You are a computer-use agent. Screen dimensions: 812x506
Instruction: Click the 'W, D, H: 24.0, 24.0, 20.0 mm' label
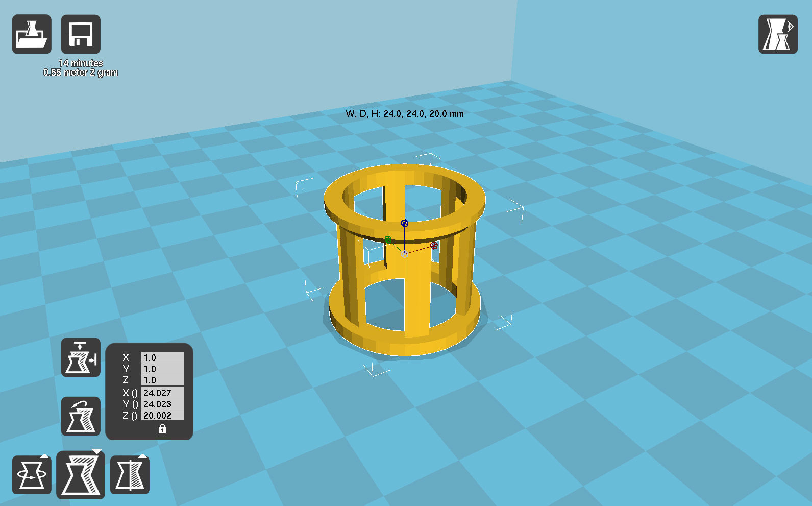[x=405, y=114]
